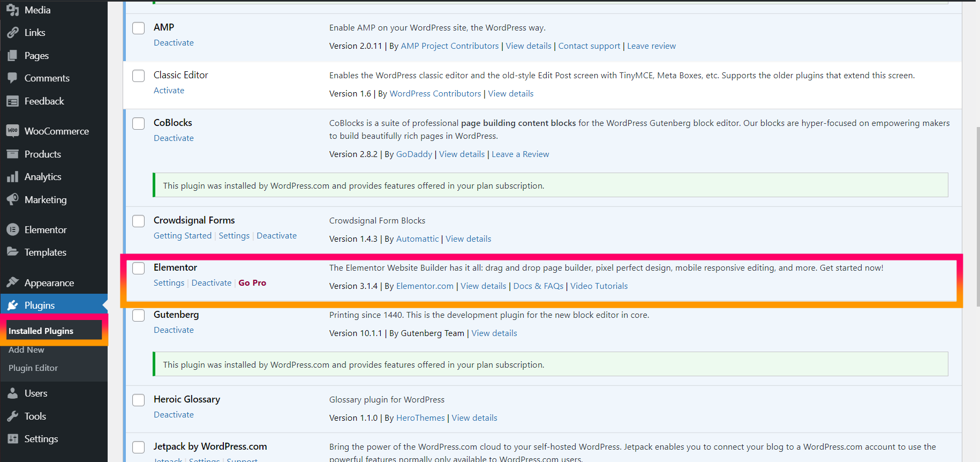Image resolution: width=980 pixels, height=462 pixels.
Task: Open the WooCommerce menu label
Action: pyautogui.click(x=57, y=131)
